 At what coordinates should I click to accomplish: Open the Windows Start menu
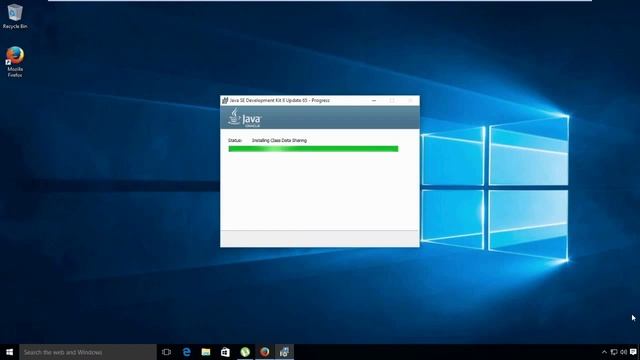click(x=9, y=352)
